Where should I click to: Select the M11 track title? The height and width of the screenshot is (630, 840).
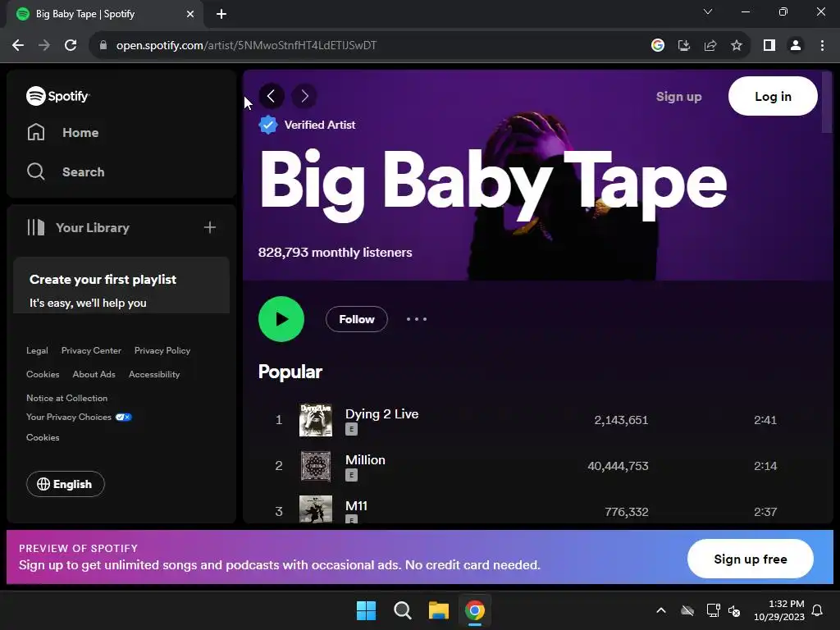[x=356, y=505]
